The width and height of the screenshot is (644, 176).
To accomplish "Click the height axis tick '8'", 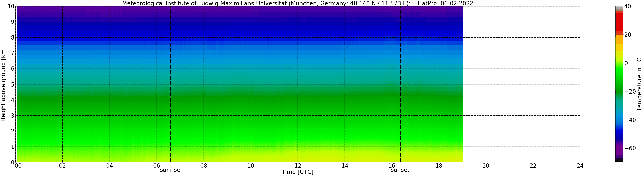I will (12, 38).
